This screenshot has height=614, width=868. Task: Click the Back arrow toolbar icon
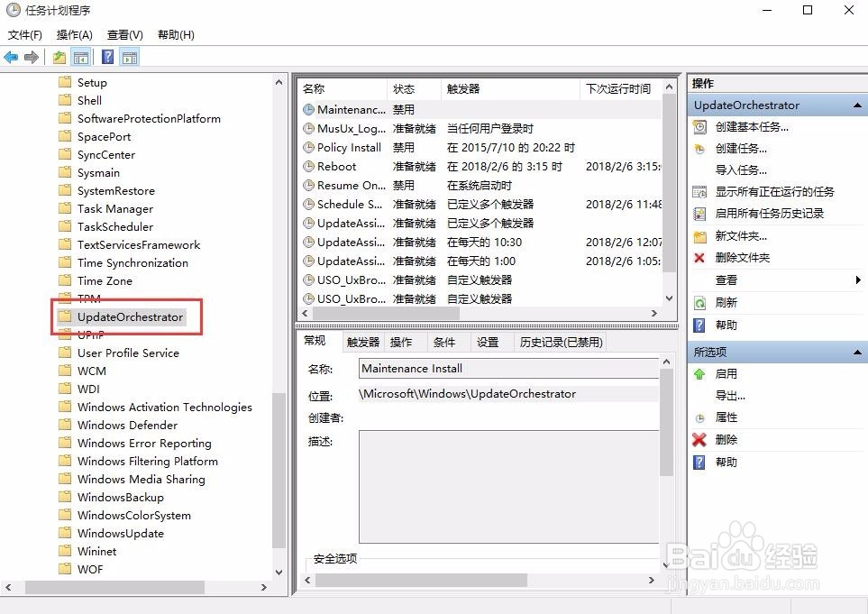pos(11,57)
